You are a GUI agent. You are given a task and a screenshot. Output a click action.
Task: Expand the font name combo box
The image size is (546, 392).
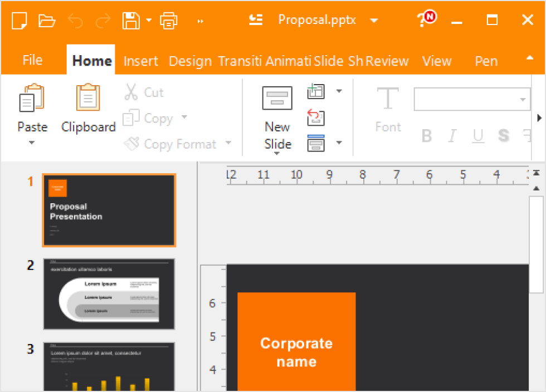point(523,100)
